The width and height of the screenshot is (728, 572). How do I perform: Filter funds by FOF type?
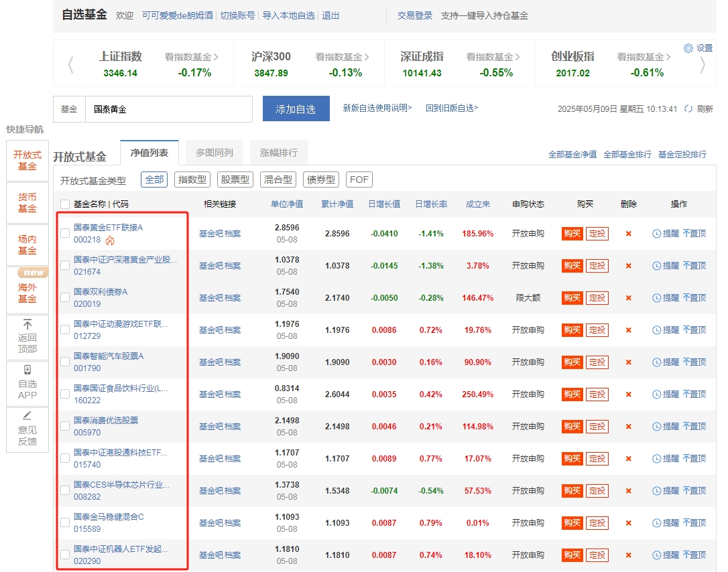click(359, 180)
